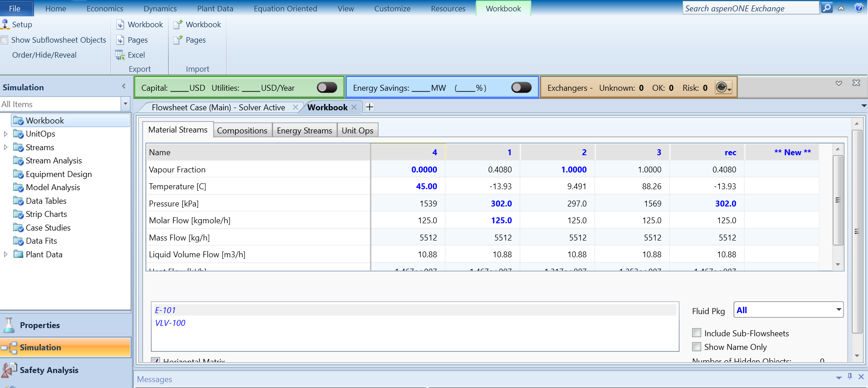This screenshot has width=868, height=388.
Task: Select stream 4 temperature cell 45.00
Action: pyautogui.click(x=407, y=187)
